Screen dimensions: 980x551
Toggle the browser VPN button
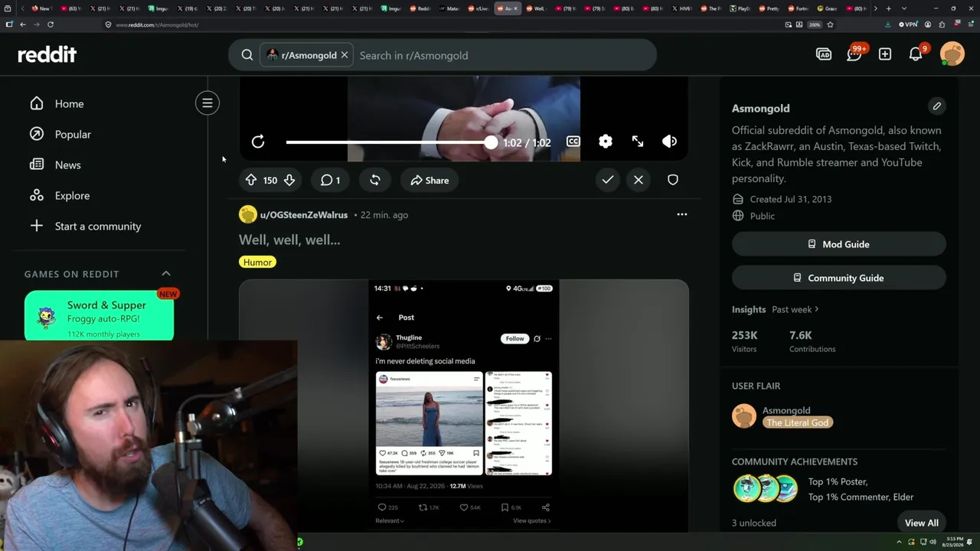[x=908, y=24]
